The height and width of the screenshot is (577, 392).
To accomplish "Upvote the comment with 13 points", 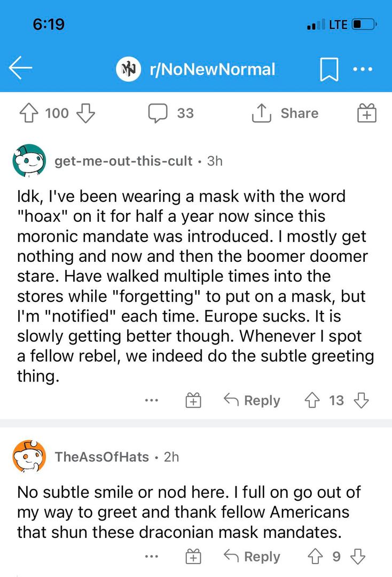I will click(x=312, y=400).
